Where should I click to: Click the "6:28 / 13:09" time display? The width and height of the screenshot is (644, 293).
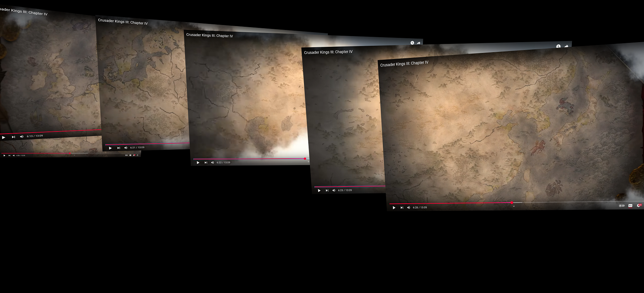pos(420,208)
